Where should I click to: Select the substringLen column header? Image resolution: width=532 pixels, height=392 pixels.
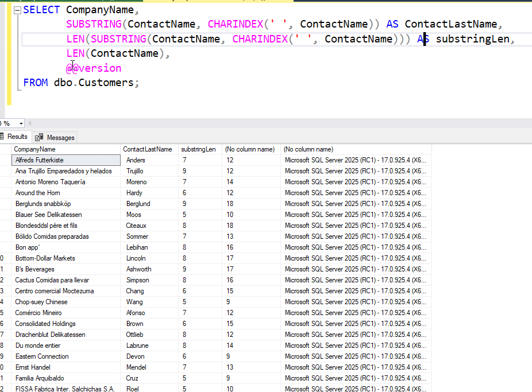(199, 149)
